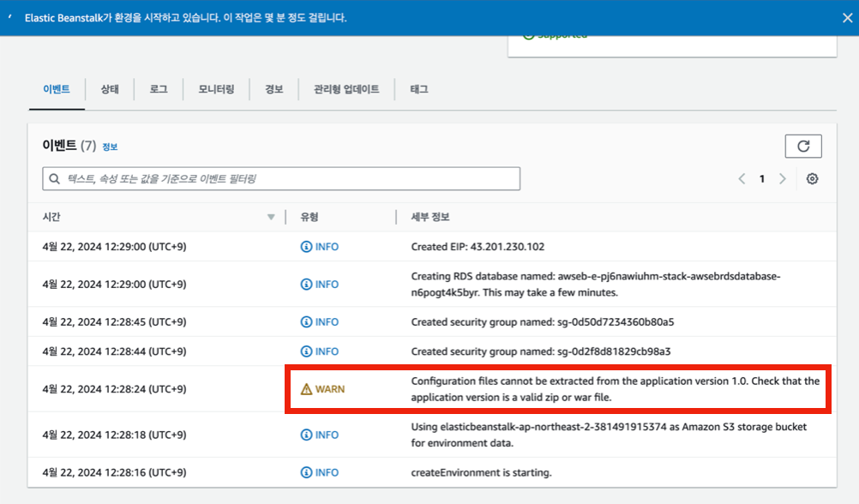Click timestamp 12:28:24 (UTC+9)
859x504 pixels.
[x=115, y=389]
